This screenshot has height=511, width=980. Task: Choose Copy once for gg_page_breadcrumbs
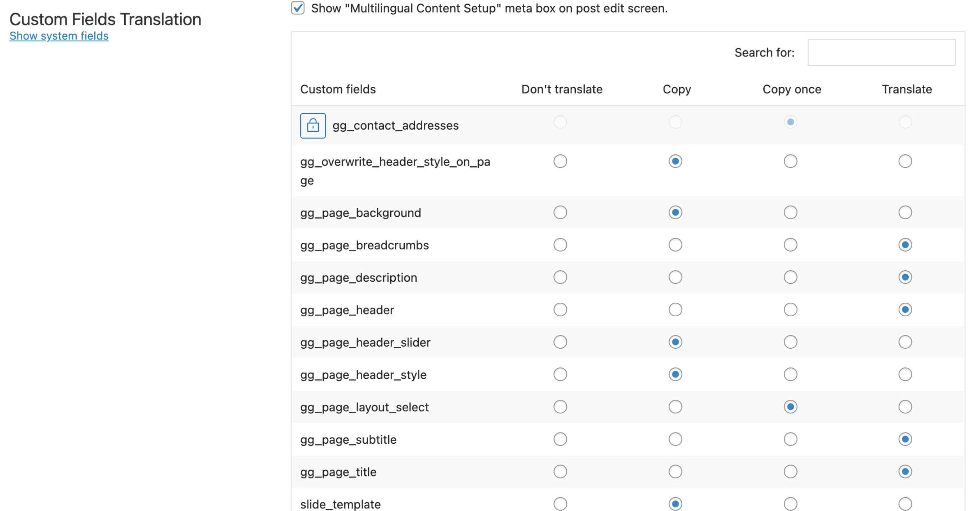click(x=790, y=244)
